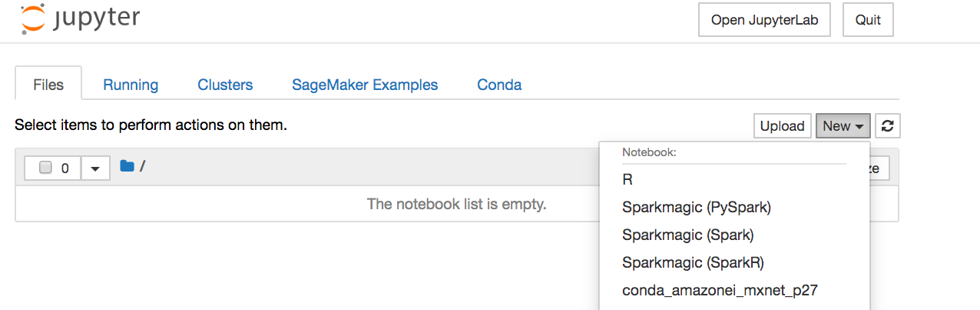Select conda_amazonei_mxnet_p27 notebook
The image size is (980, 310).
coord(721,290)
